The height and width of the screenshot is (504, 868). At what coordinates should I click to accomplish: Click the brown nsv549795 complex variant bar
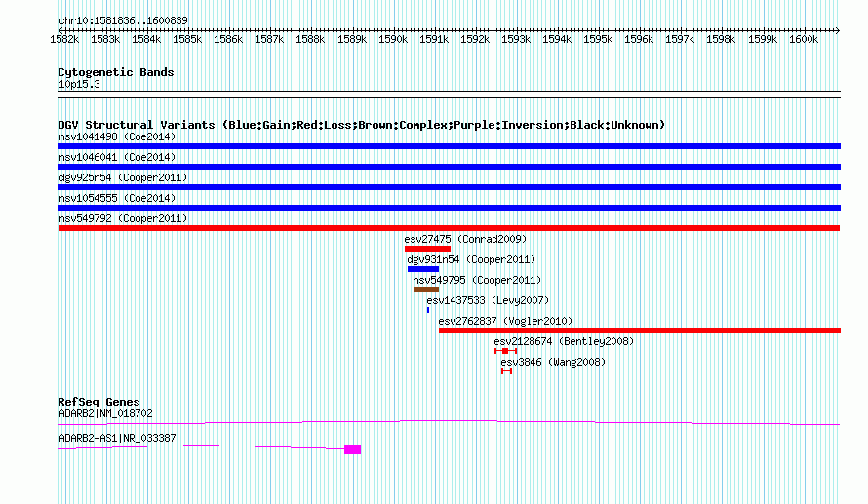coord(426,290)
